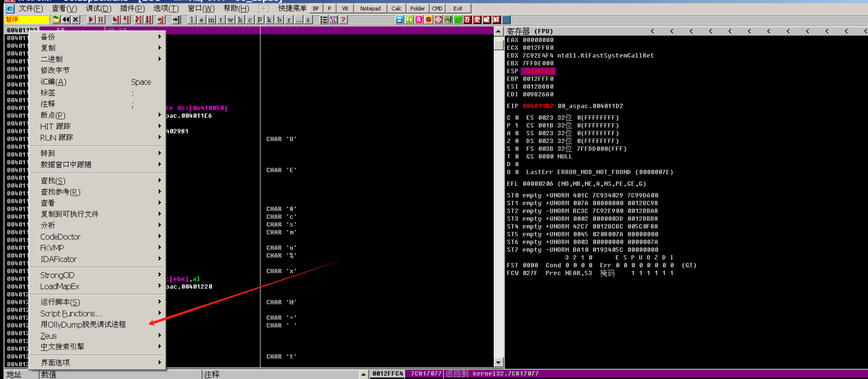Image resolution: width=868 pixels, height=379 pixels.
Task: Open a file with the folder toolbar icon
Action: tap(56, 19)
